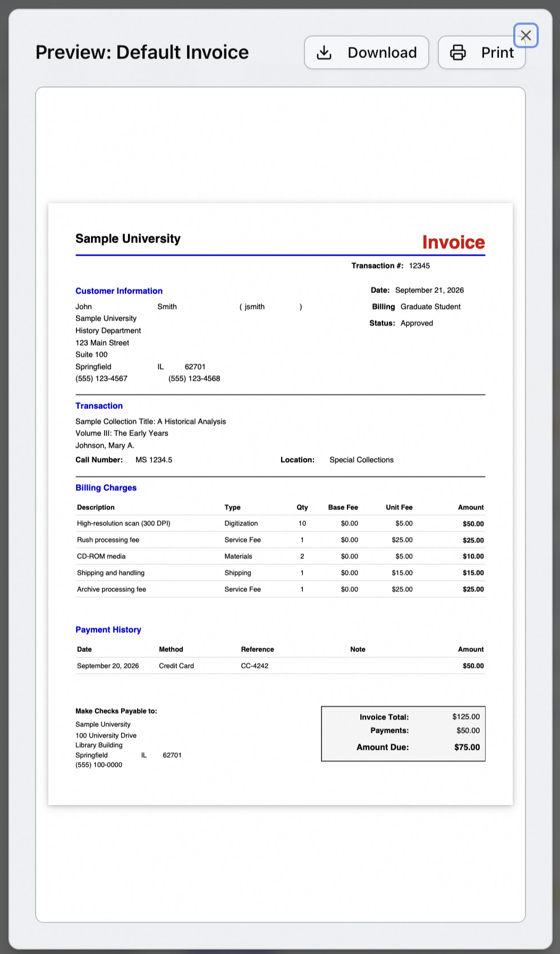Click '100 University Drive' address line
560x954 pixels.
(106, 735)
